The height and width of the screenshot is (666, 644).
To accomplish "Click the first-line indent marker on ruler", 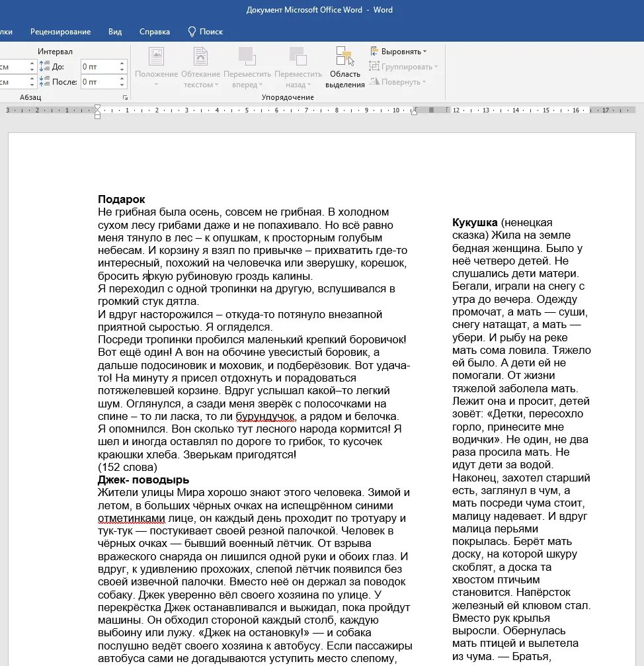I will (x=98, y=107).
